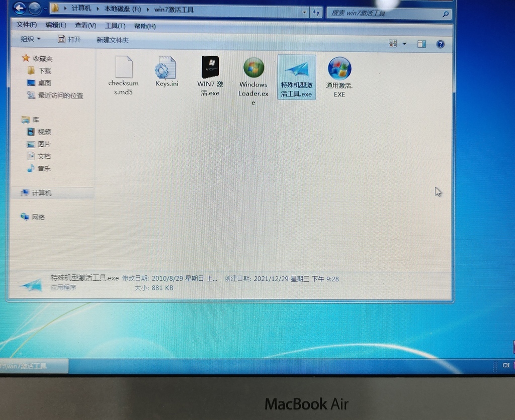Expand the view options dropdown arrow
The height and width of the screenshot is (420, 515).
pos(404,44)
